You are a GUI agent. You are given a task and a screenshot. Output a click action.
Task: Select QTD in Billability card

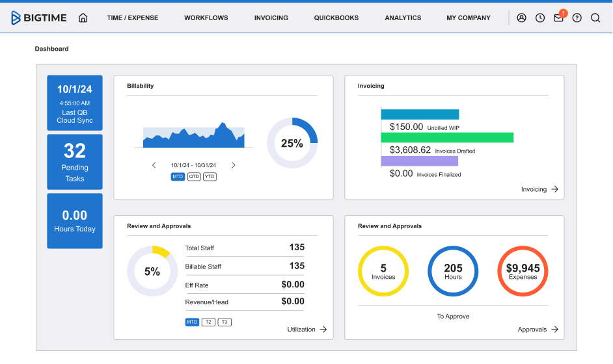(x=194, y=177)
